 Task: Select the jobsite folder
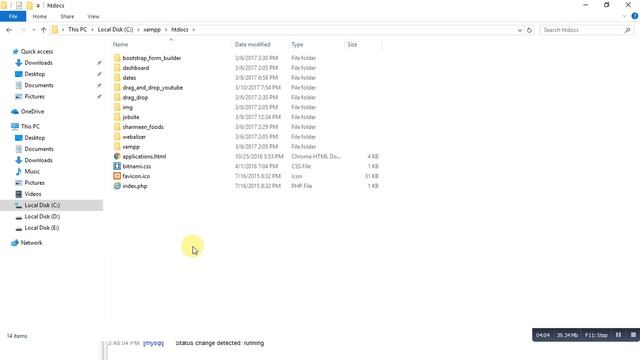pos(131,117)
